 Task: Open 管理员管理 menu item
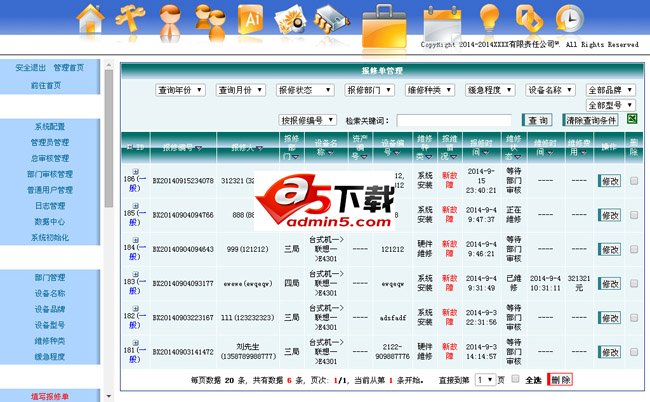(50, 142)
